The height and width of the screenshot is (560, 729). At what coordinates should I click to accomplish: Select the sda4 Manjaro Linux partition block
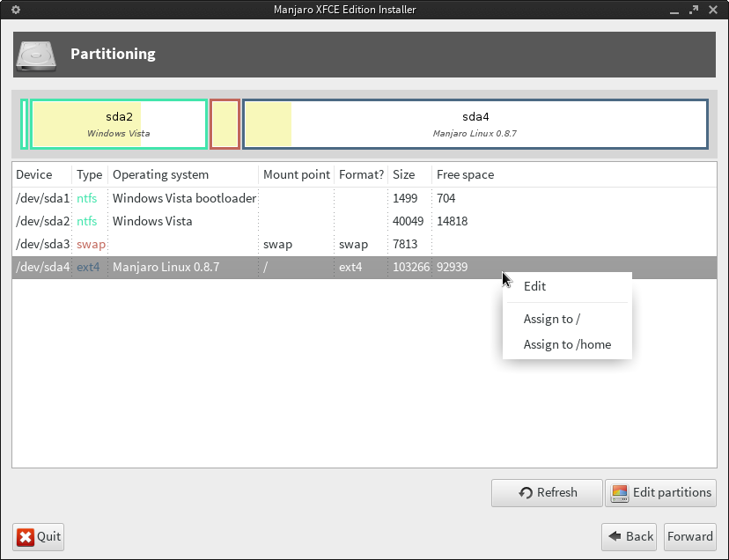coord(475,124)
